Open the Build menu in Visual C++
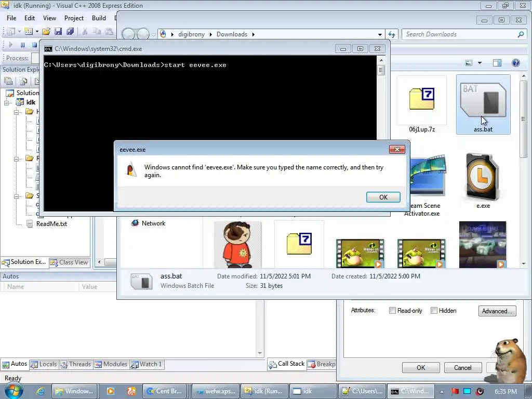The height and width of the screenshot is (399, 532). [99, 18]
